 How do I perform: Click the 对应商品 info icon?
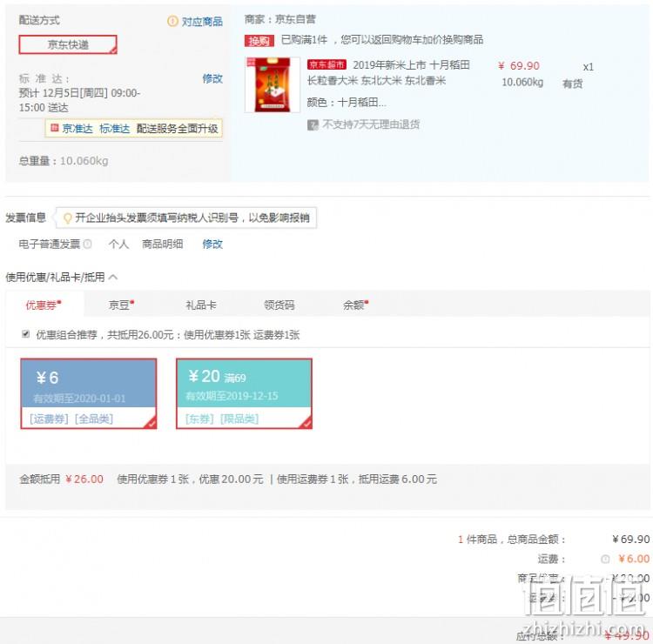(172, 21)
